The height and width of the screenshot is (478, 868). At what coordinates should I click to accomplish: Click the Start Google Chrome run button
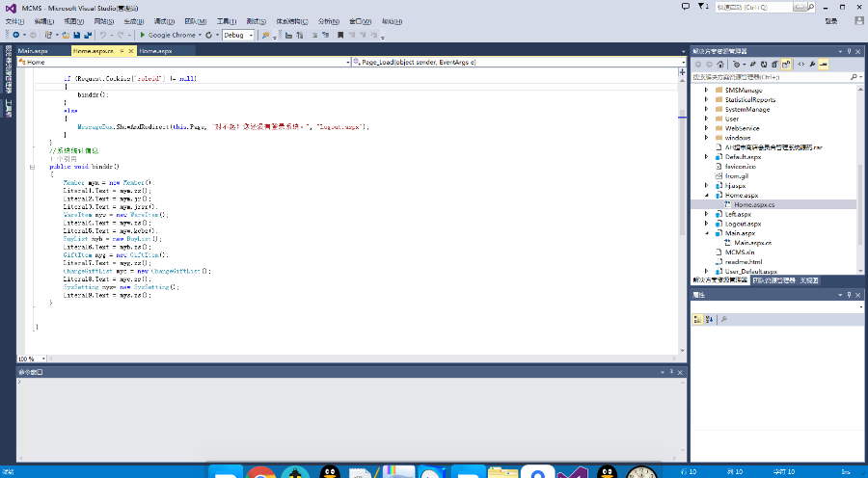click(x=170, y=35)
